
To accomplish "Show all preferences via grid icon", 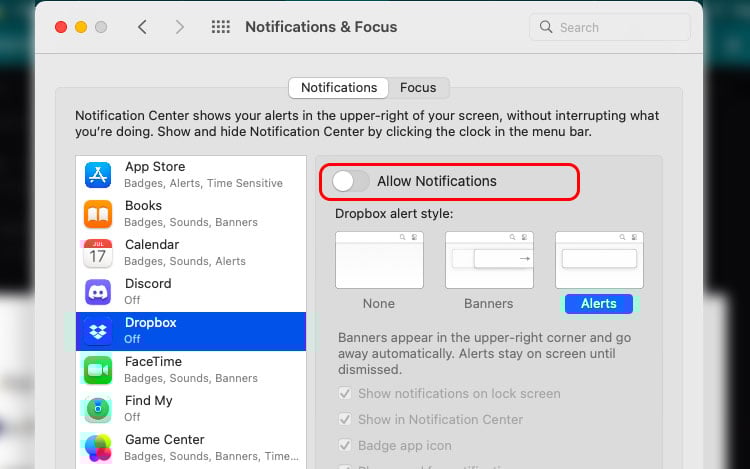I will (x=221, y=27).
